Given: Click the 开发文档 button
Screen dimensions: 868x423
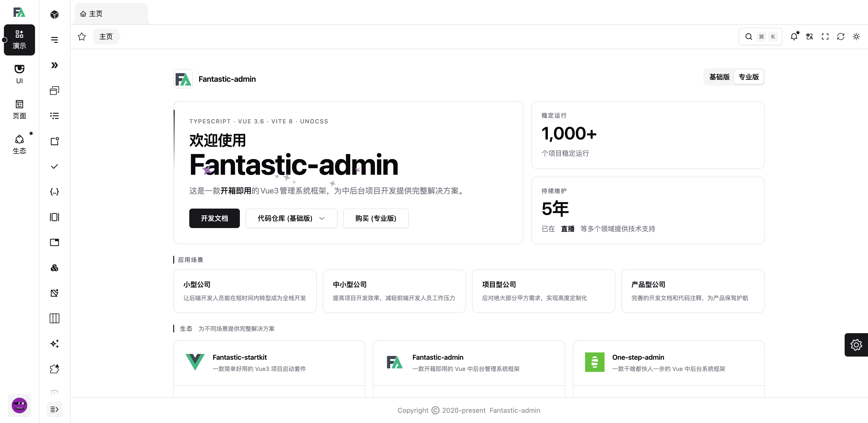Looking at the screenshot, I should (x=214, y=218).
